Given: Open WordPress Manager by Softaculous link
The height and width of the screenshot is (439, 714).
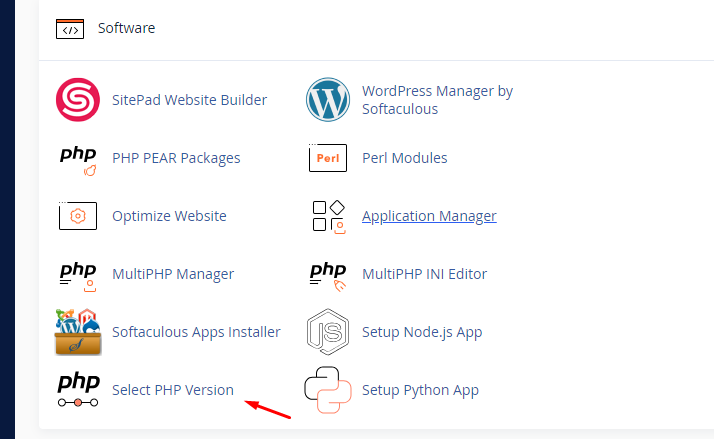Looking at the screenshot, I should [x=437, y=100].
